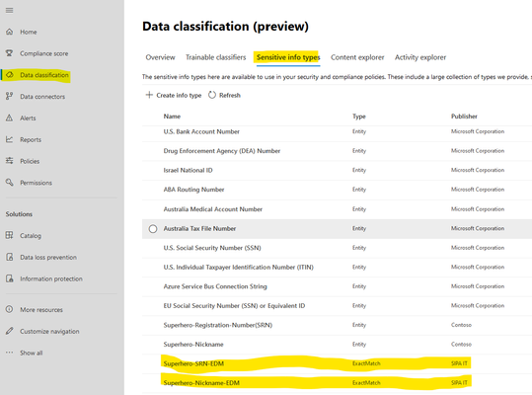Viewport: 532px width, 395px height.
Task: Open the Catalog solutions icon
Action: [10, 235]
